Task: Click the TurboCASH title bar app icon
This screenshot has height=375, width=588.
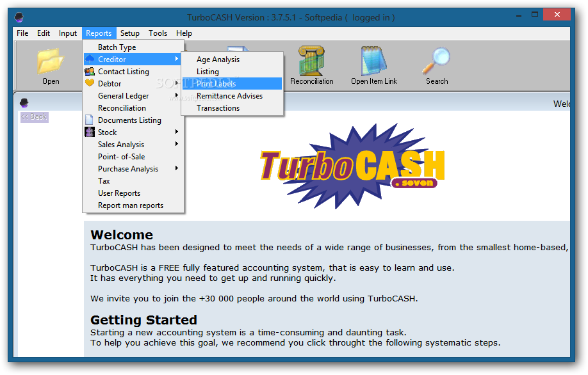Action: click(19, 17)
